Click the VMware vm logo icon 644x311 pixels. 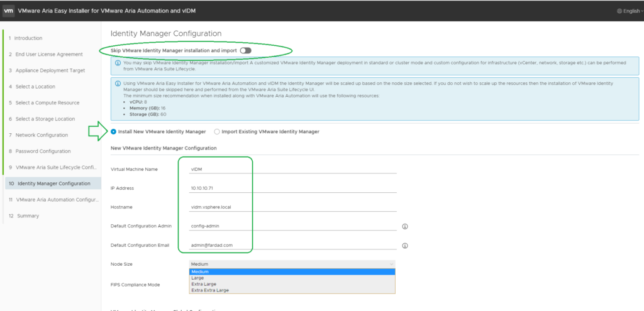click(x=9, y=11)
